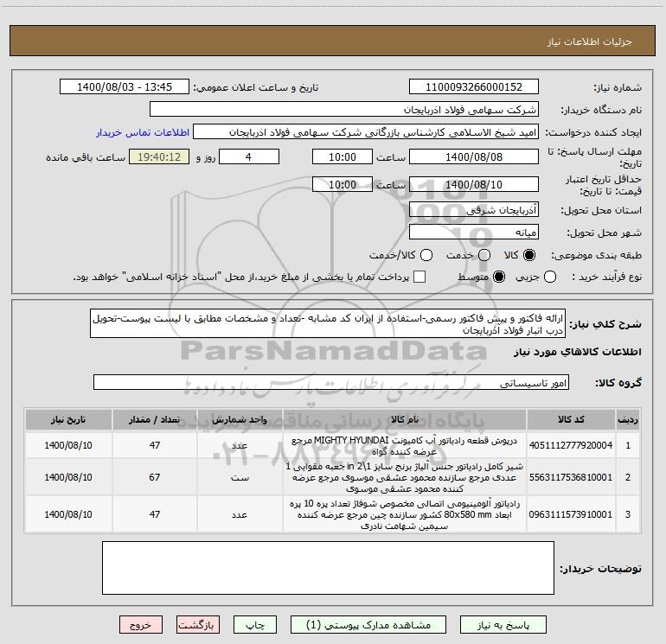Click quantity 67 in row 2
The image size is (666, 644).
point(155,477)
